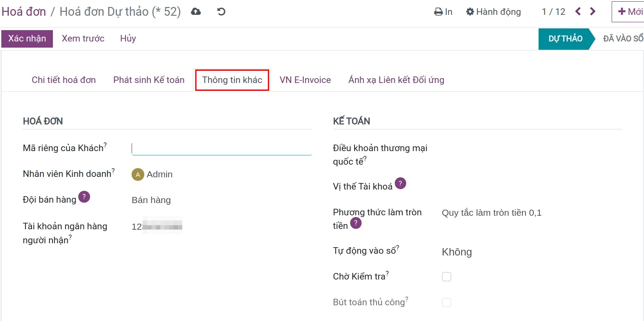Viewport: 644px width, 321px height.
Task: Go to next record with the right chevron
Action: 592,12
